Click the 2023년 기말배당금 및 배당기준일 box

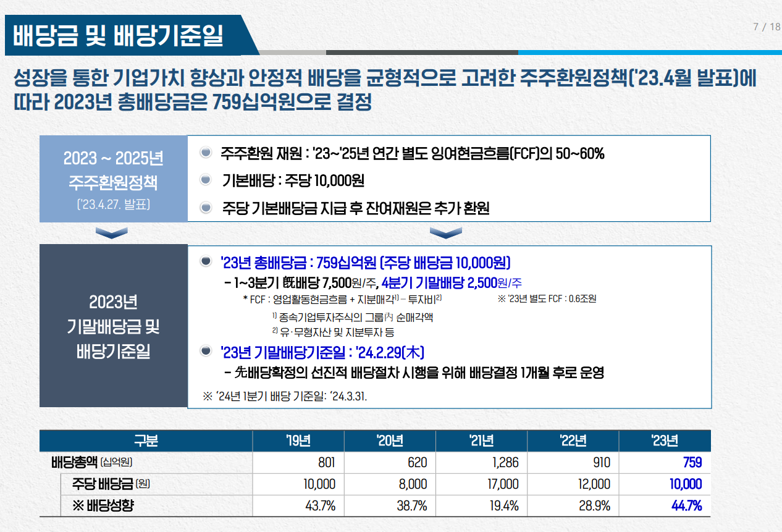click(114, 326)
